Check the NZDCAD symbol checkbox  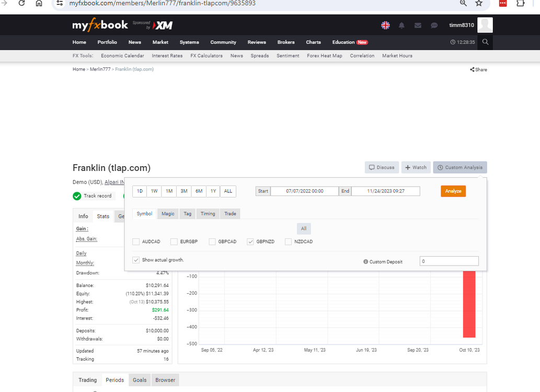(288, 242)
